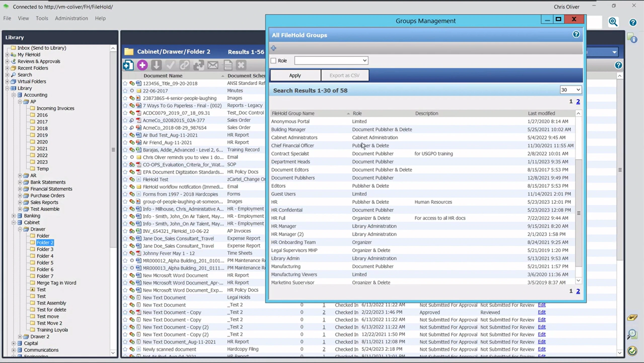
Task: Click the document list vertical scrollbar thumb
Action: [x=620, y=170]
